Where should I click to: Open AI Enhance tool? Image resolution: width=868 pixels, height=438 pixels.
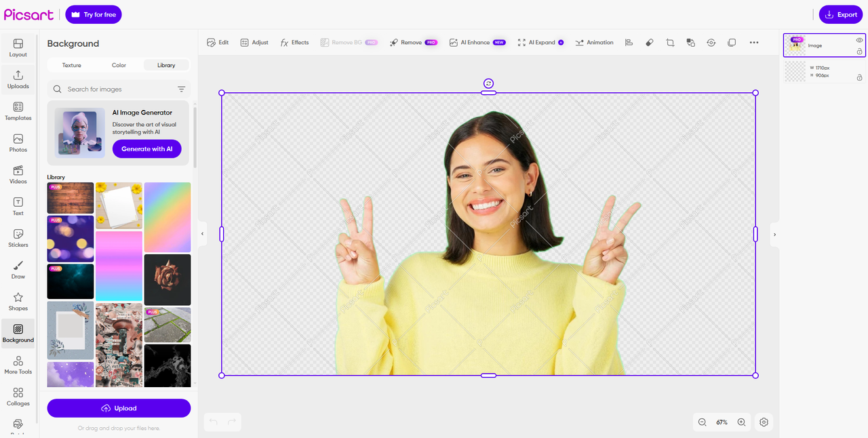[477, 42]
